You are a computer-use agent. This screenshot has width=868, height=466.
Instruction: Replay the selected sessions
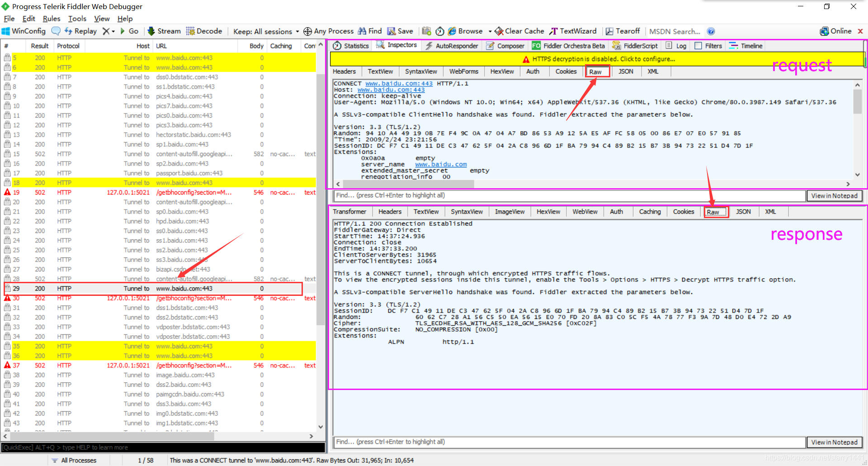[x=80, y=31]
